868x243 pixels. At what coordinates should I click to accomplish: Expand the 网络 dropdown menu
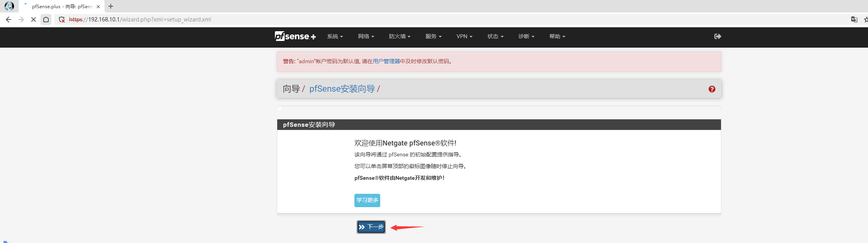[366, 36]
